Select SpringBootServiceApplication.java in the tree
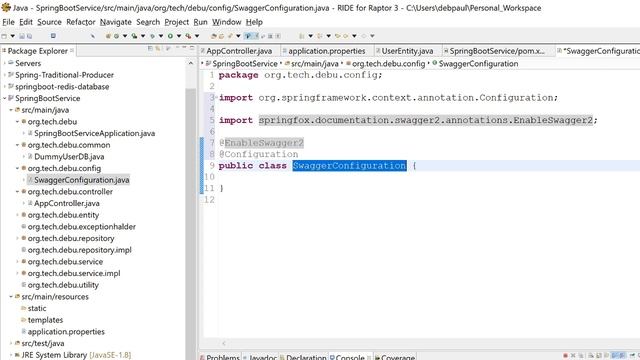 (x=94, y=133)
